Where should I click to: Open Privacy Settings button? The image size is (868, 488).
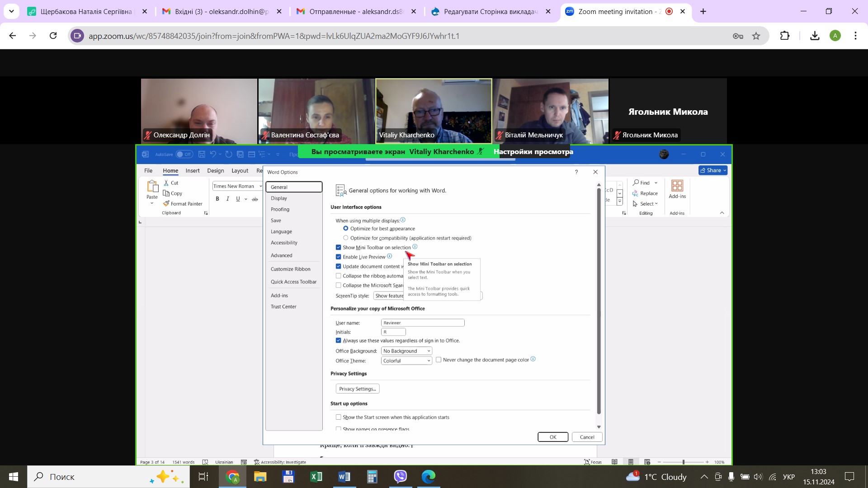coord(358,389)
